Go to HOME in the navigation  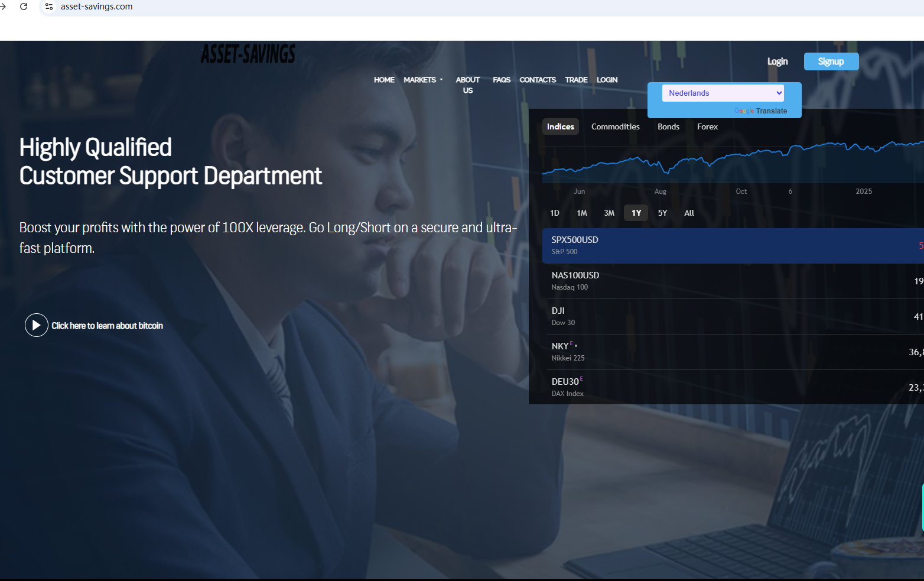[x=384, y=80]
